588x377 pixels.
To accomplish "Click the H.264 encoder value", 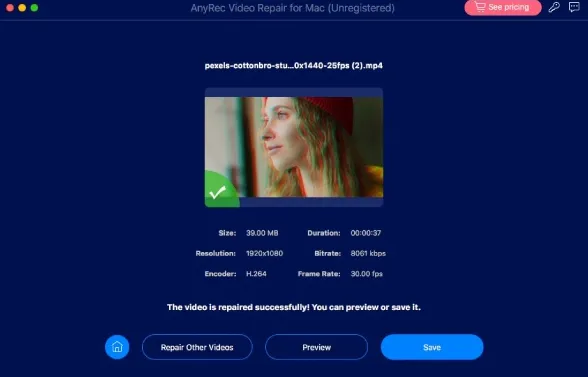I will [256, 273].
